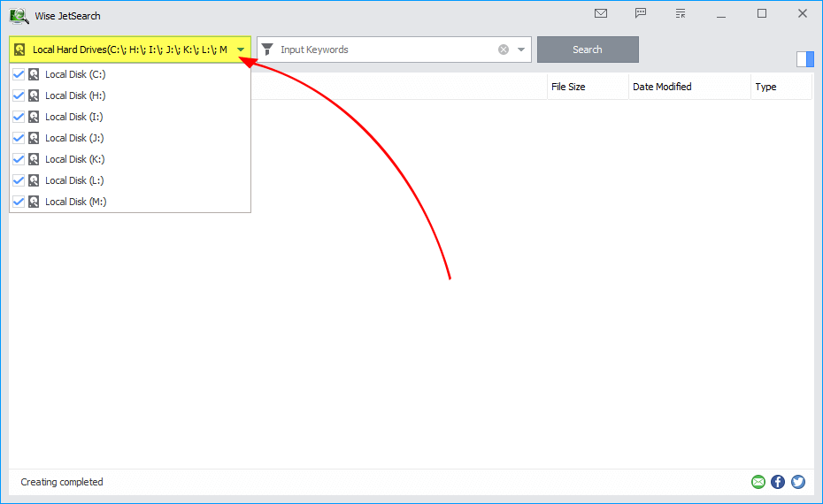The width and height of the screenshot is (823, 504).
Task: Uncheck the Local Disk (I:) checkbox
Action: (19, 117)
